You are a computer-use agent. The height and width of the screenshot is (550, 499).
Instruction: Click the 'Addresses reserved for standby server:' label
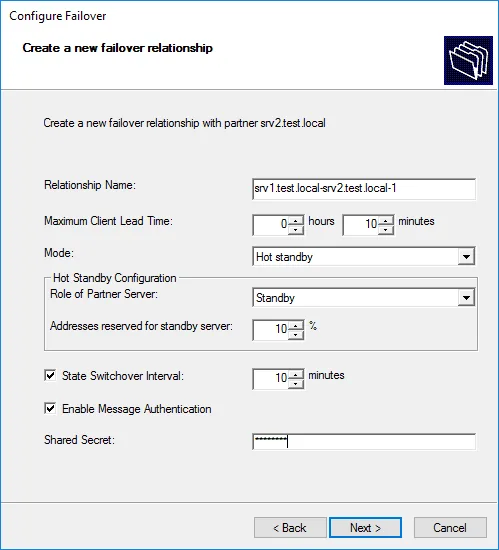pos(141,326)
